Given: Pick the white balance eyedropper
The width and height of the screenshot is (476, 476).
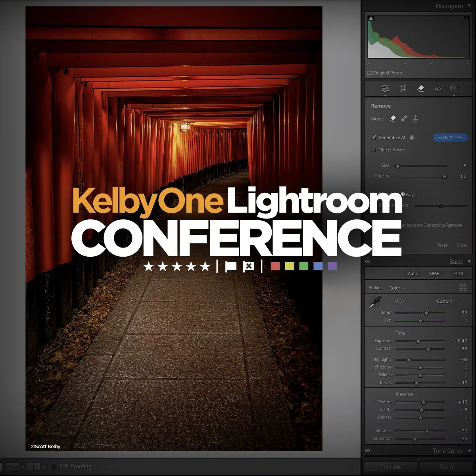Looking at the screenshot, I should click(375, 303).
